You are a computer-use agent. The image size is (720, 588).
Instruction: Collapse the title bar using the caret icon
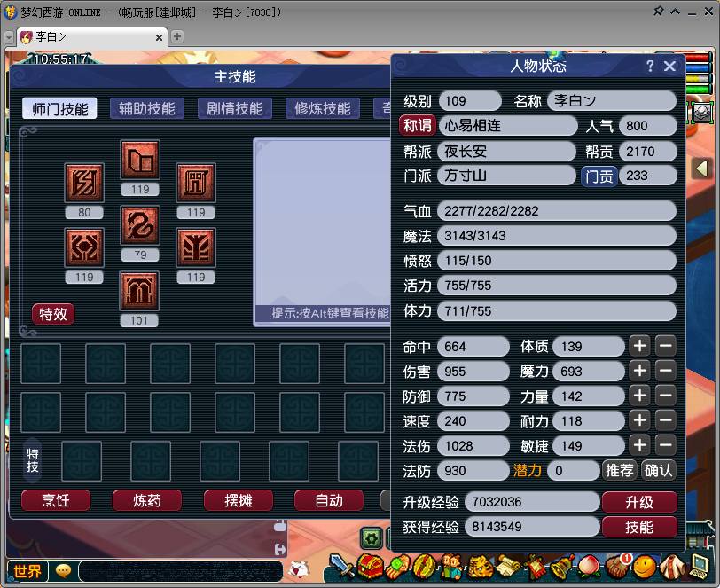(x=675, y=12)
